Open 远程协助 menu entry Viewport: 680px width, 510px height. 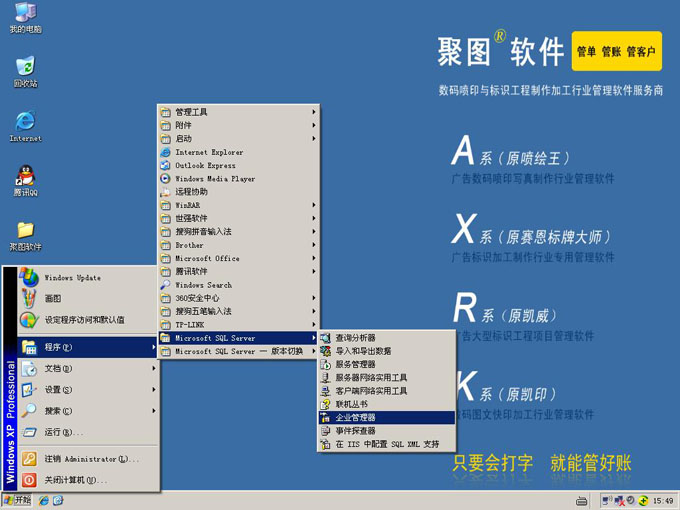pyautogui.click(x=238, y=192)
